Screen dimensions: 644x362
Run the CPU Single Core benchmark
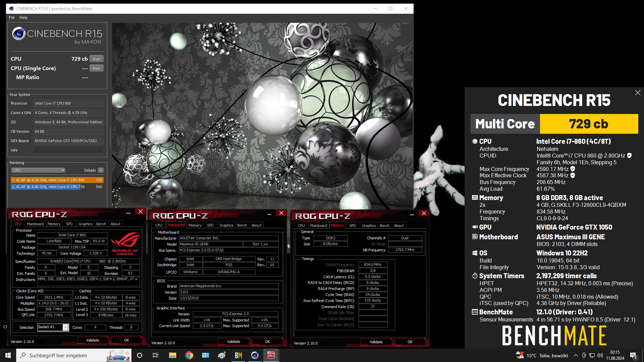pos(97,68)
